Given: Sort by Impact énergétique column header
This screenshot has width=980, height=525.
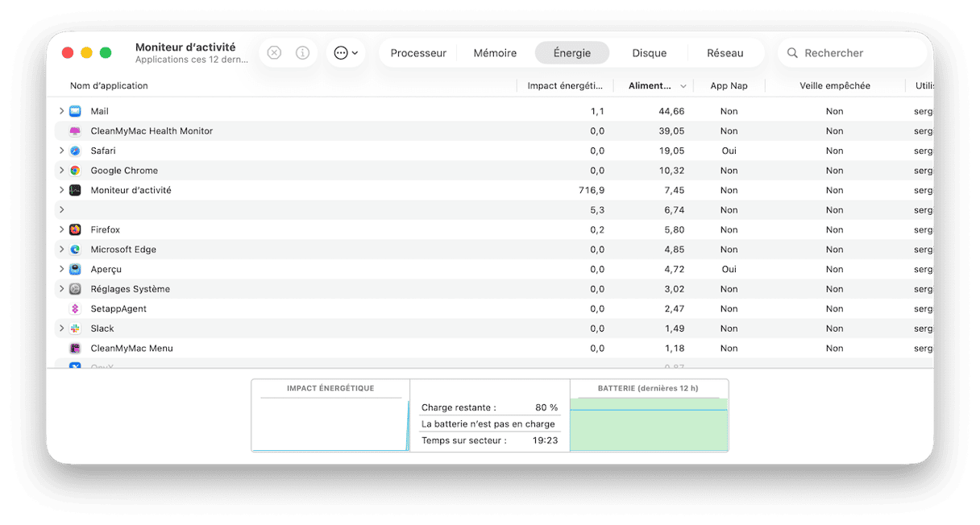Looking at the screenshot, I should coord(565,86).
